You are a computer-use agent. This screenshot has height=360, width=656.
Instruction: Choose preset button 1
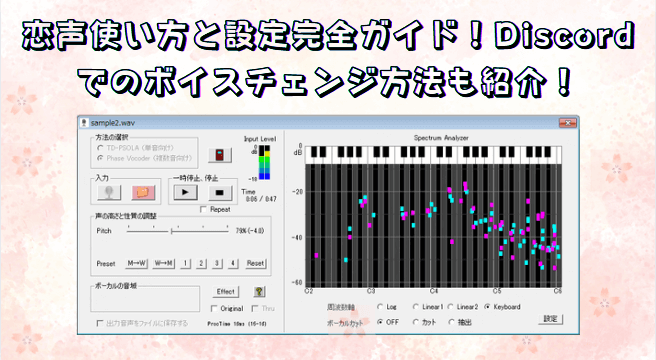point(185,263)
